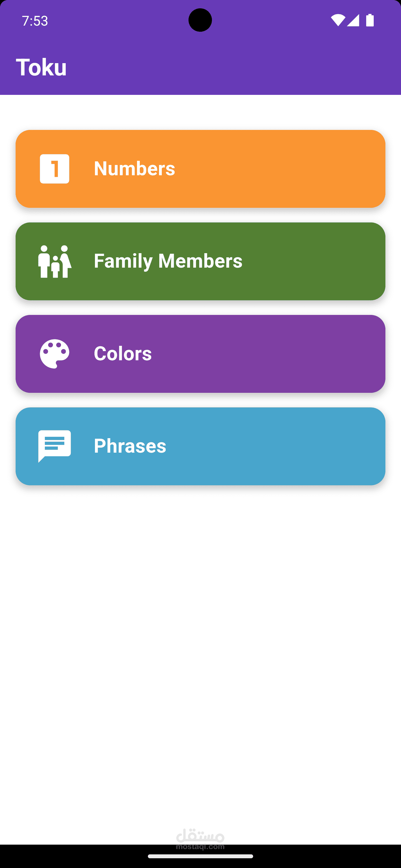
Task: Tap empty blue area of Phrases card
Action: pyautogui.click(x=277, y=446)
